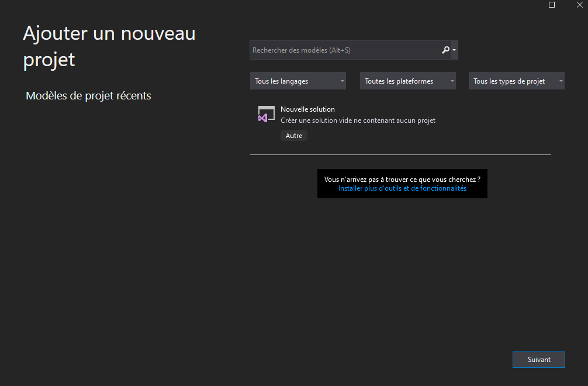
Task: Select the Nouvelle solution template title
Action: (x=307, y=109)
